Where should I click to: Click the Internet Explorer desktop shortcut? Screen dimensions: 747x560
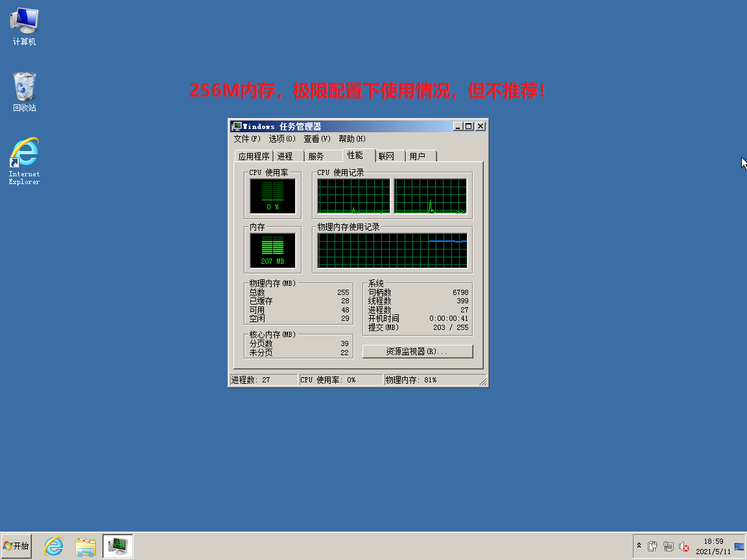pos(24,159)
